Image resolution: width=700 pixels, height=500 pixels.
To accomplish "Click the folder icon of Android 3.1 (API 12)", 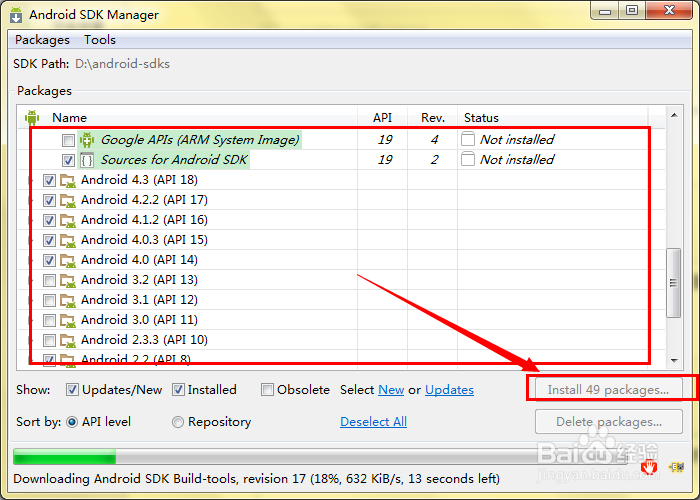I will tap(68, 300).
